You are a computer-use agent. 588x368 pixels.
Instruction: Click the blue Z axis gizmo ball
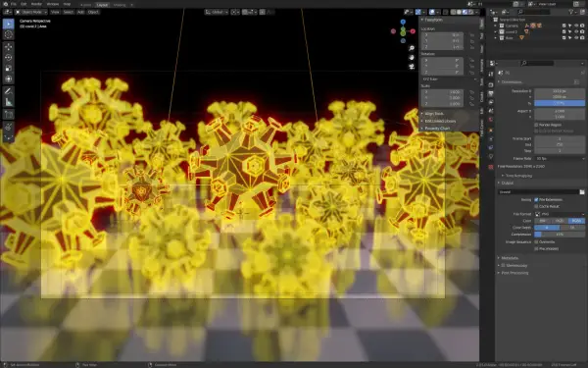403,23
